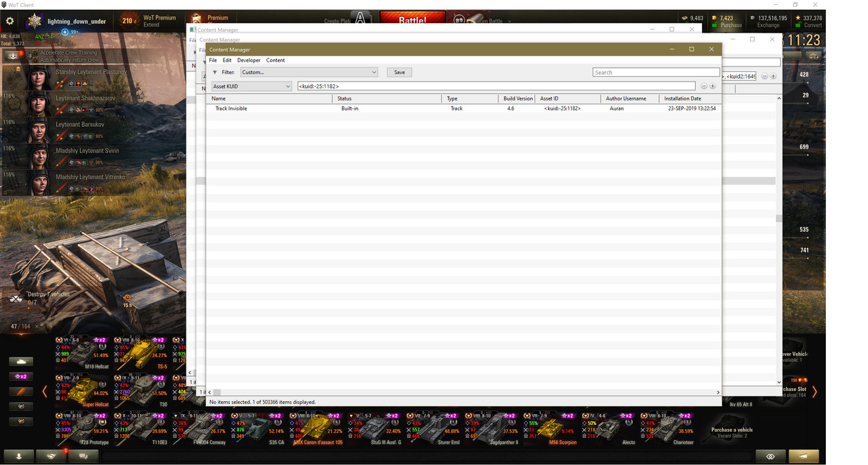Viewport: 868px width, 465px height.
Task: Open the 99+ notifications plus icon
Action: click(65, 32)
